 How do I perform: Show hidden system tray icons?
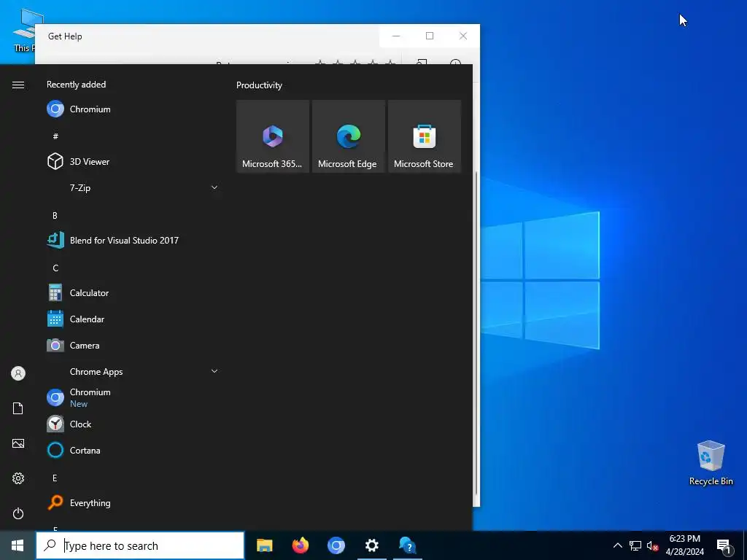click(617, 545)
